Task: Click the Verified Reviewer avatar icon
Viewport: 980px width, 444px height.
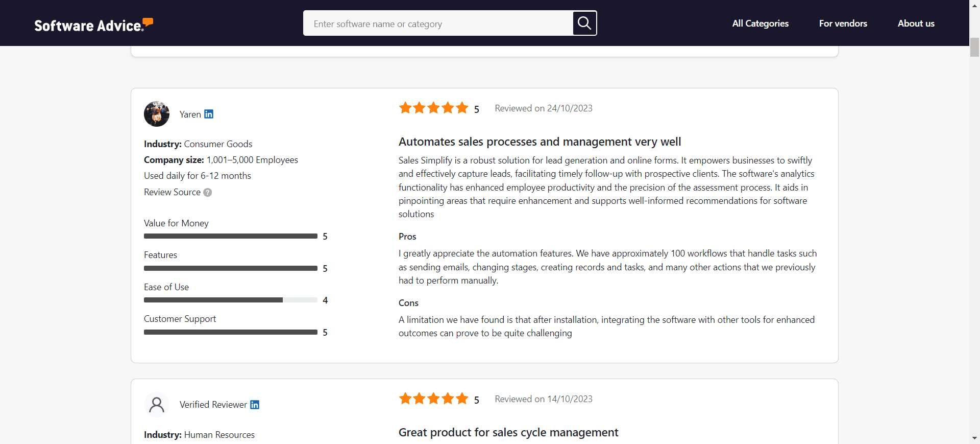Action: point(156,404)
